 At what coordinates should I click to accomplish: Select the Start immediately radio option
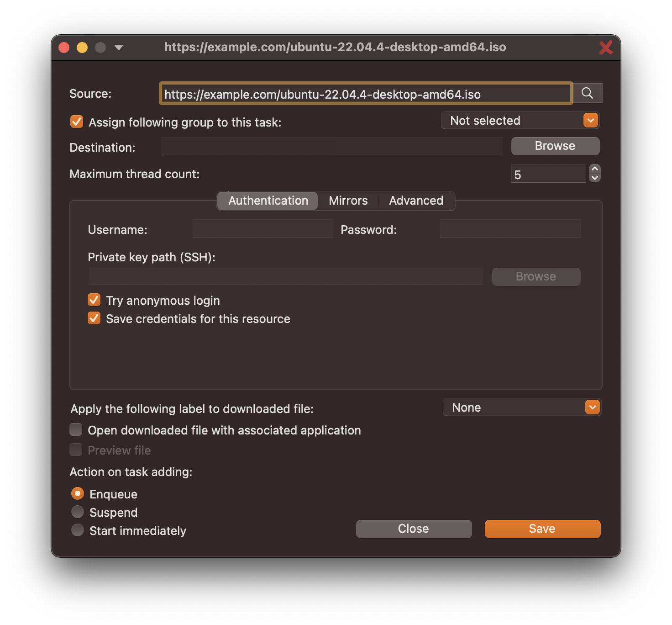[x=78, y=530]
